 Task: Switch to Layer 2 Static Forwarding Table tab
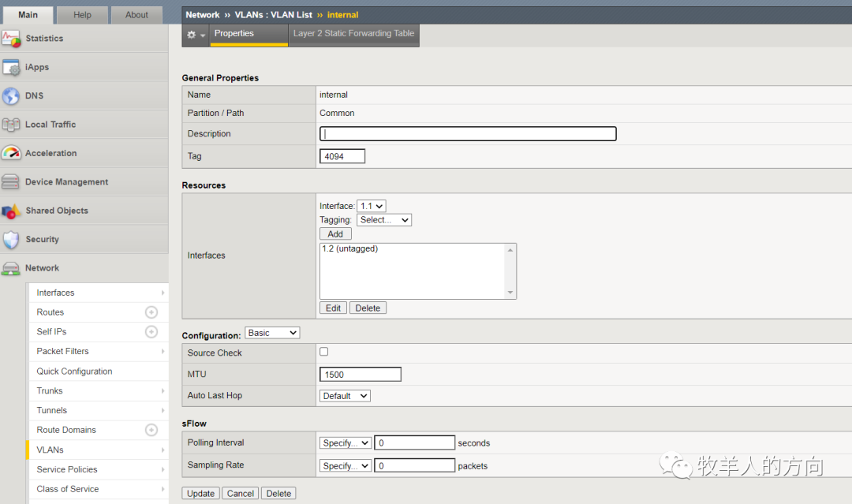tap(353, 34)
